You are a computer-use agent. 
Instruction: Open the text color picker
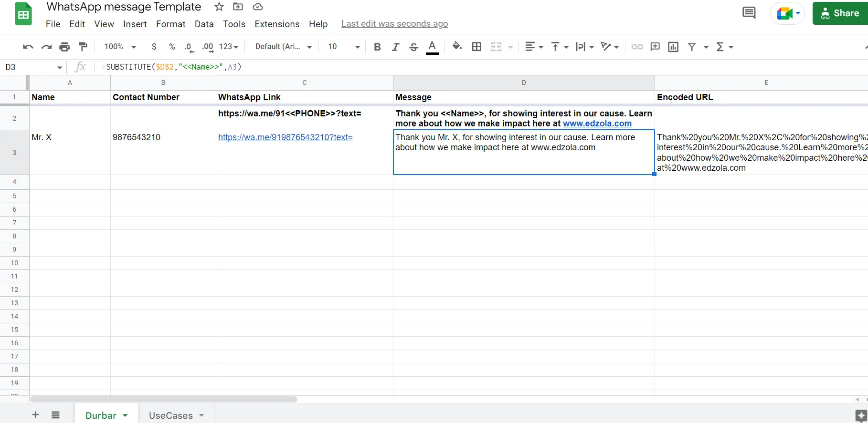(x=432, y=47)
